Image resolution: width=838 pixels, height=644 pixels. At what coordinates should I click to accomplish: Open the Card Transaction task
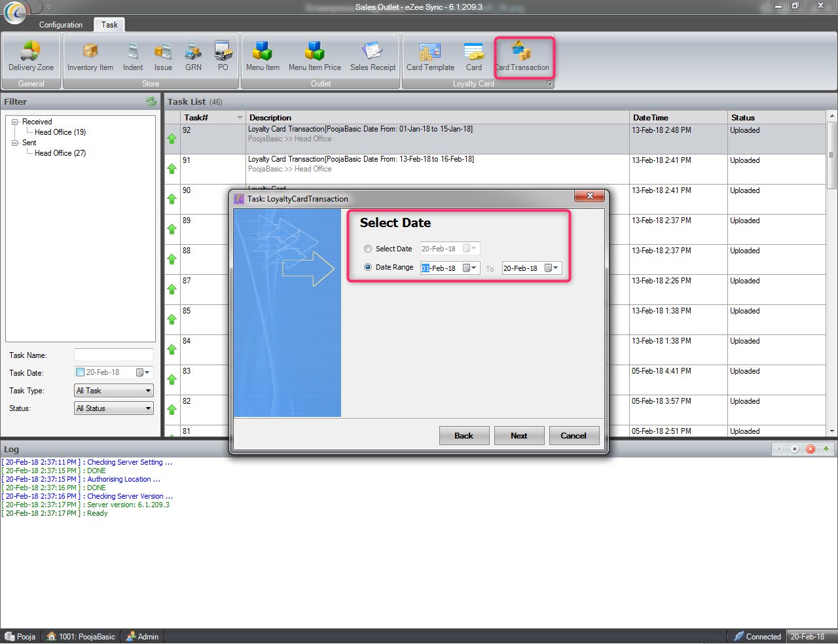click(x=522, y=56)
